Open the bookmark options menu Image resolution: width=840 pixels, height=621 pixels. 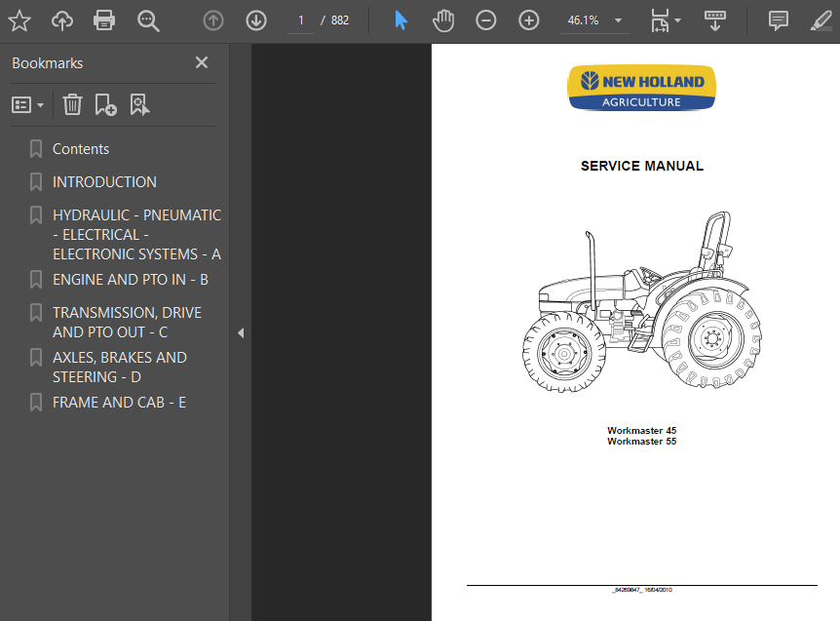coord(29,104)
